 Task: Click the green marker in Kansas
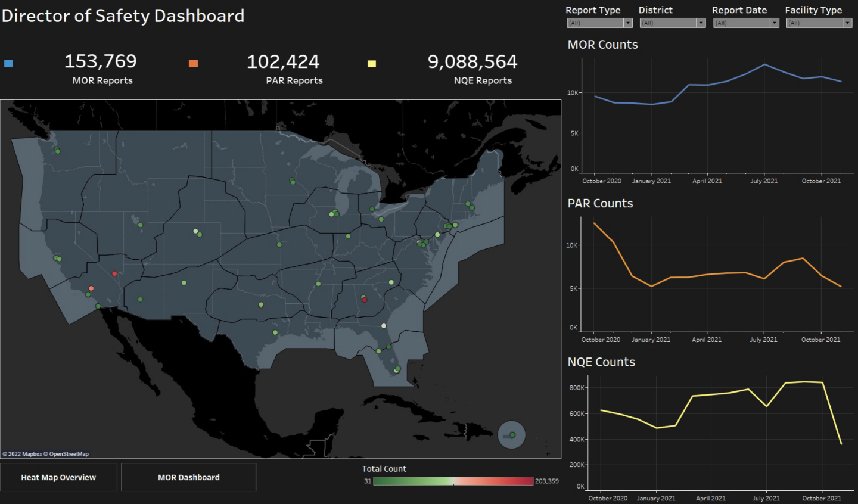pos(279,245)
